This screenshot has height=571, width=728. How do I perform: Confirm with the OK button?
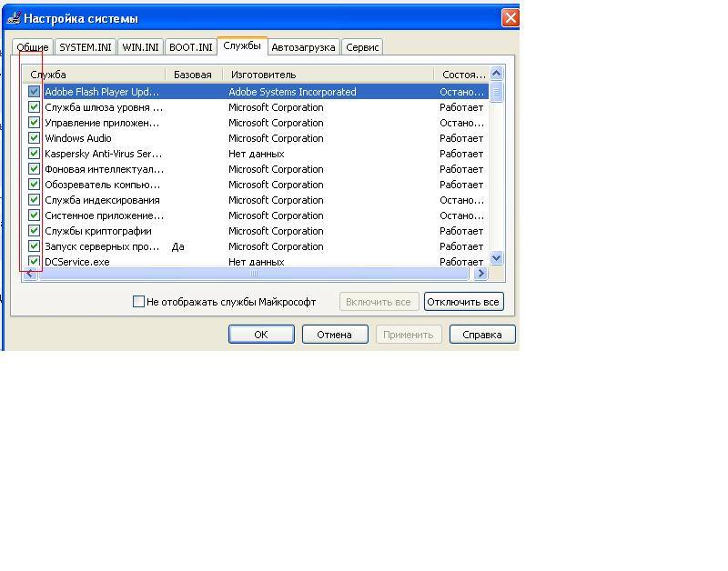click(261, 335)
